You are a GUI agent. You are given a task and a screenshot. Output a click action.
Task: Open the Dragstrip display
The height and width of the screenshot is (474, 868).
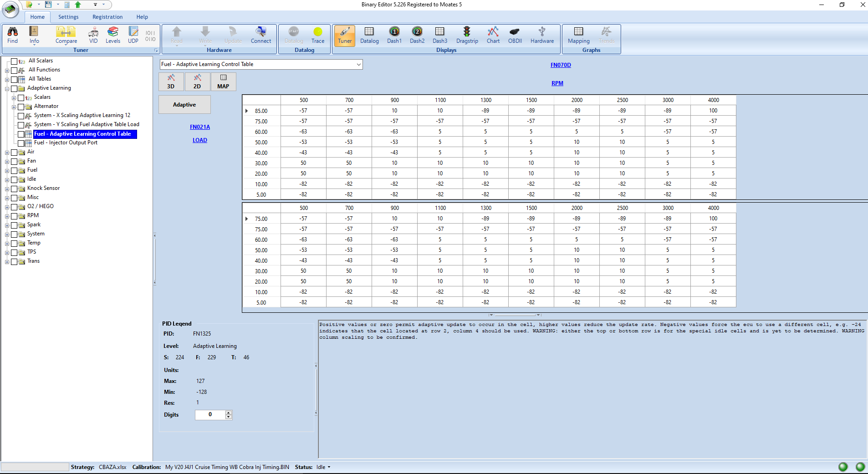pos(467,35)
